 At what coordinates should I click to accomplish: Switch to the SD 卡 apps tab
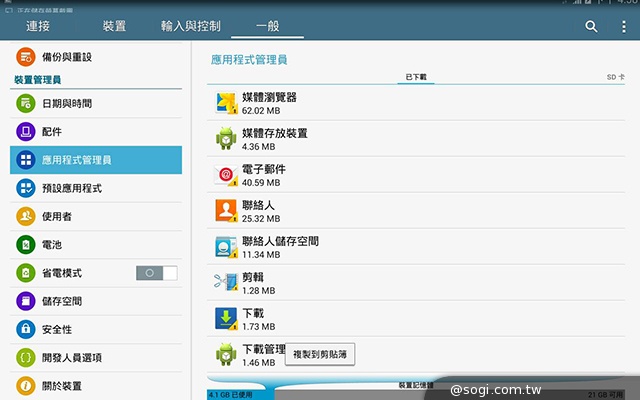[x=616, y=77]
